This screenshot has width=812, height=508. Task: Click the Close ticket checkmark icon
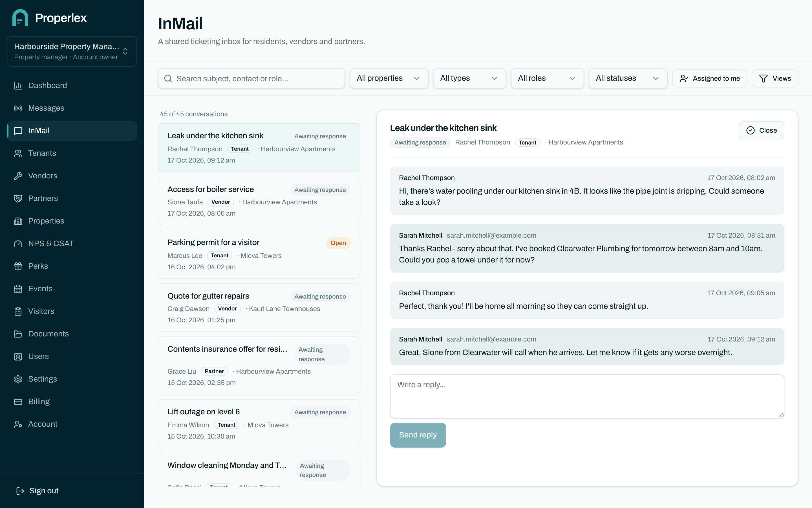(750, 130)
